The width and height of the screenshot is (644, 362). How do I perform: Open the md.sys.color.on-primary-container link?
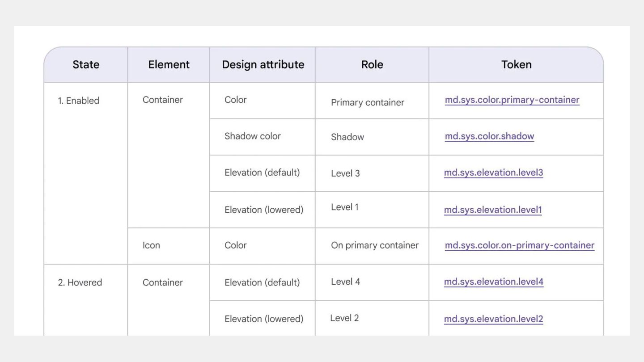click(x=519, y=245)
